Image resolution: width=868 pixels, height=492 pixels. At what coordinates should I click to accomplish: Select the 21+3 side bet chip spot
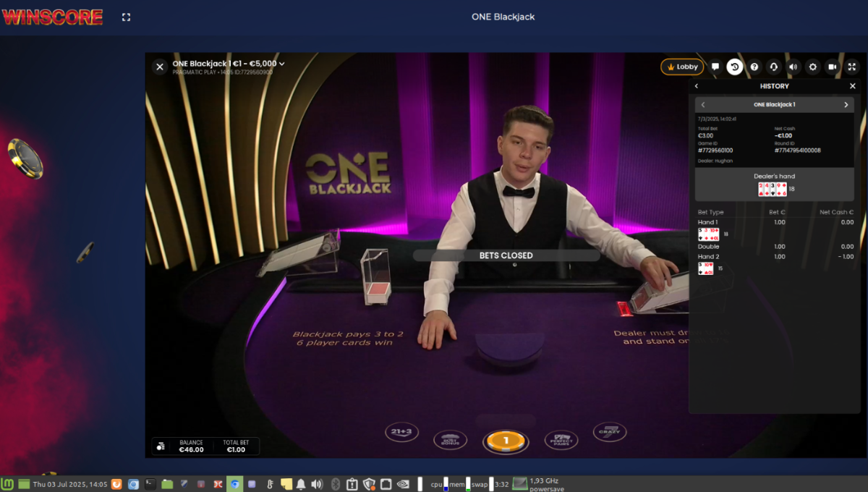click(401, 432)
